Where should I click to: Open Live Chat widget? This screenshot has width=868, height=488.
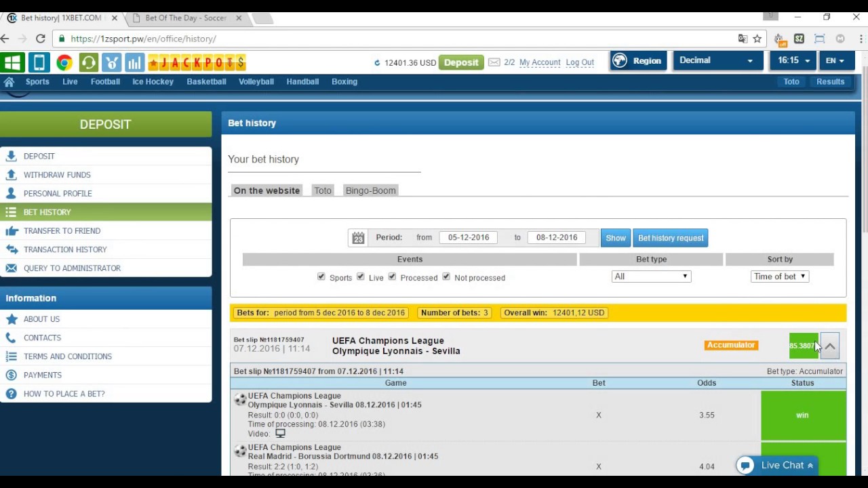776,466
